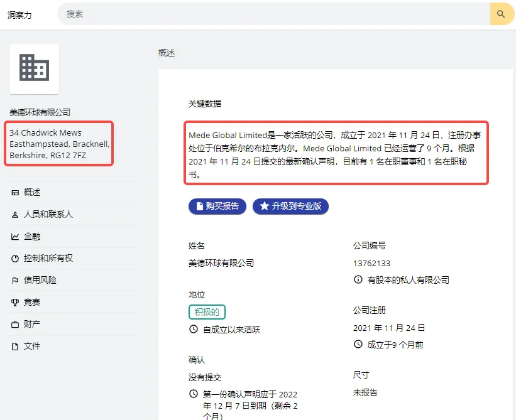Click the clock icon beside 自成立以来活跃
The width and height of the screenshot is (516, 420).
tap(194, 328)
